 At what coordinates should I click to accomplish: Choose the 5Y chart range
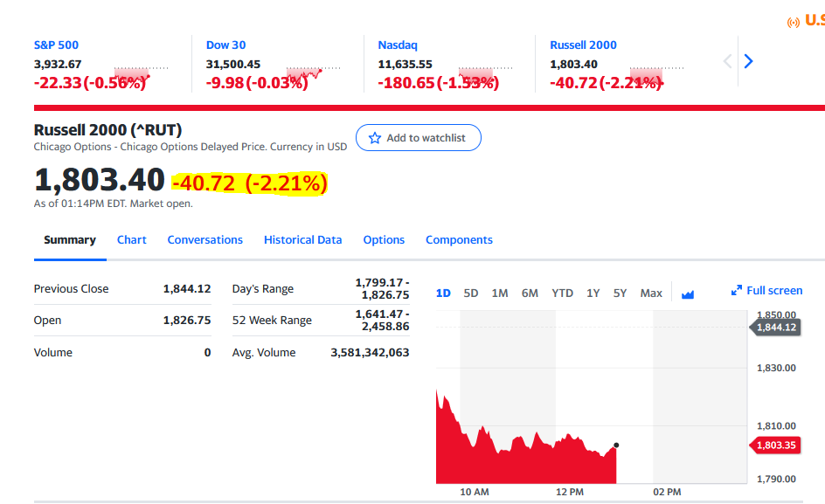point(620,293)
